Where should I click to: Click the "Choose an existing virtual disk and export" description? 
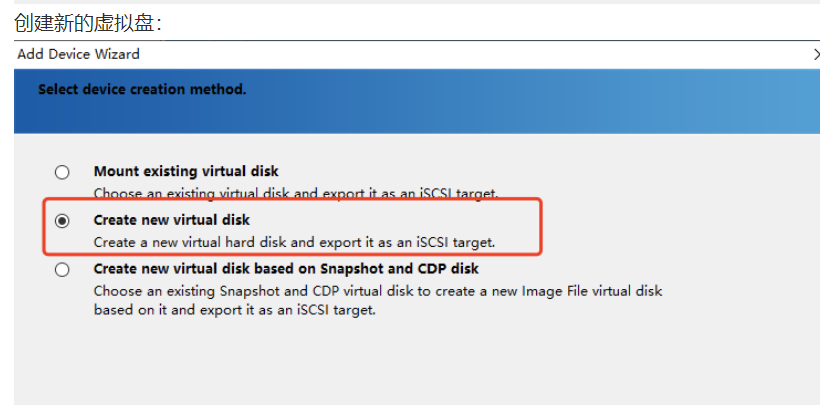point(296,193)
